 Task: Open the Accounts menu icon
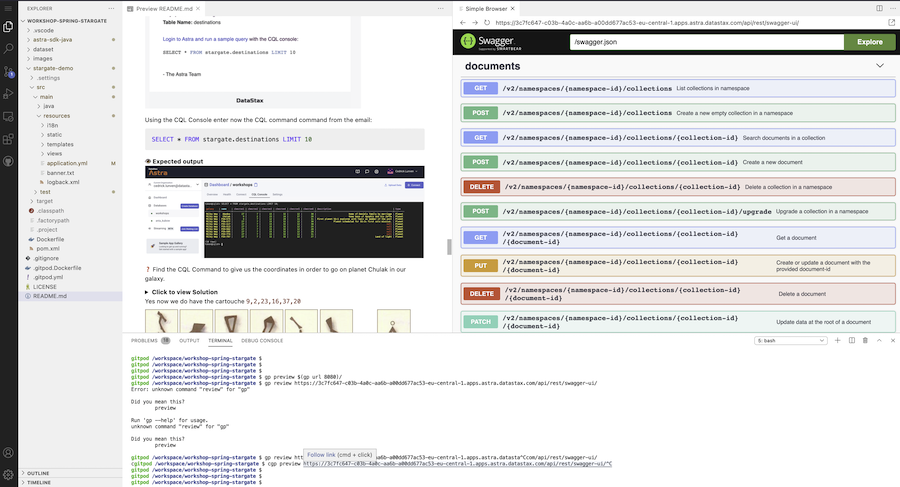tap(8, 453)
